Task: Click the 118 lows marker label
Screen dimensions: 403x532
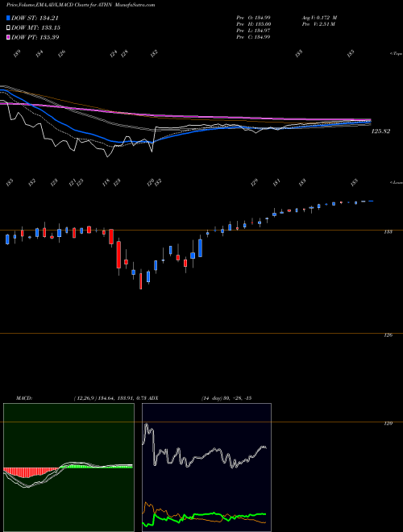Action: (x=106, y=183)
